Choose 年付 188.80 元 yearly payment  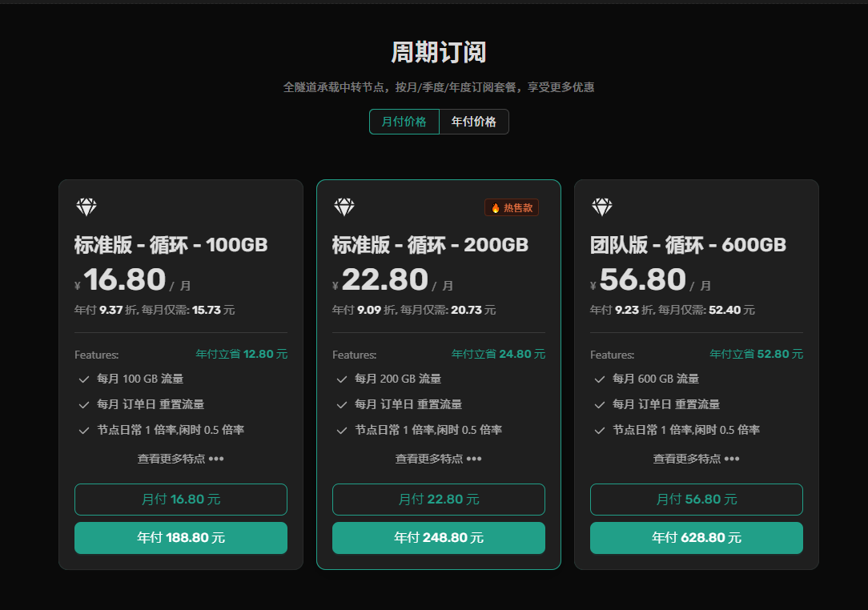pyautogui.click(x=181, y=537)
